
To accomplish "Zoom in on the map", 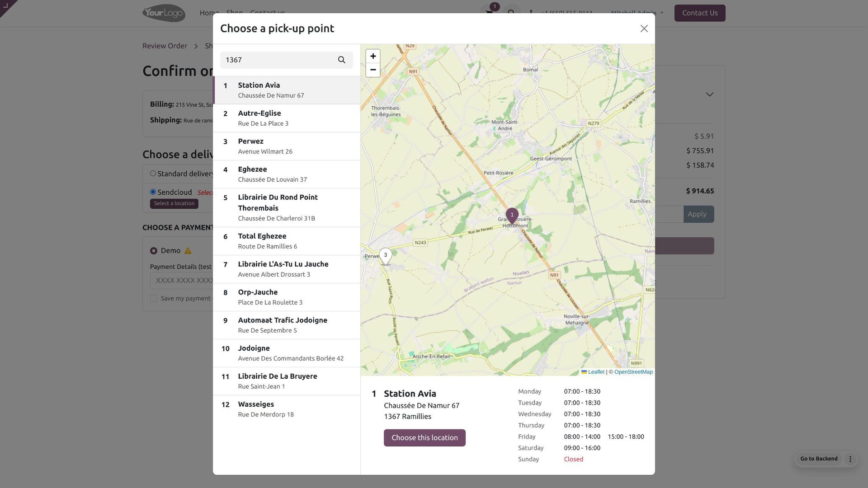I will 373,56.
